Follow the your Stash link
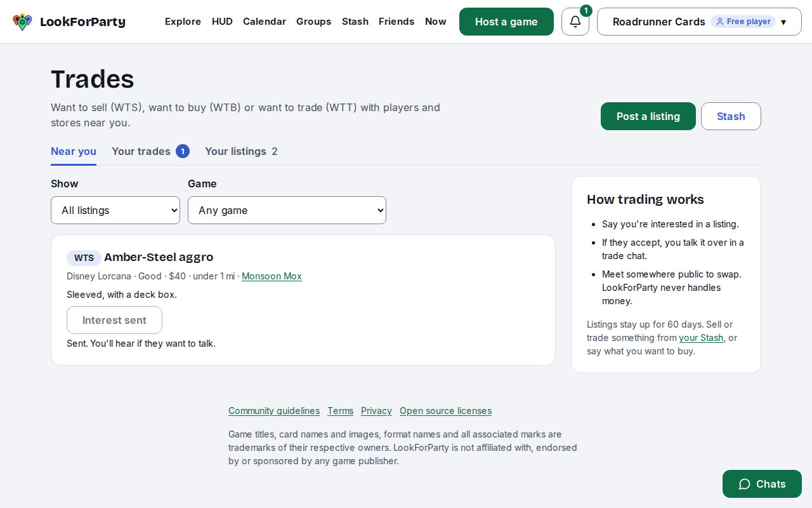 [x=701, y=338]
